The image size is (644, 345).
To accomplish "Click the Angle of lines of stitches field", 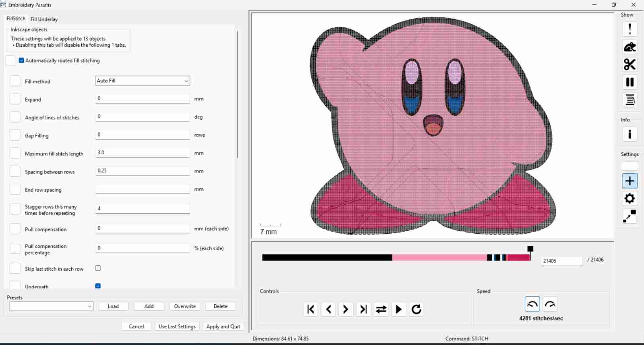I will click(x=142, y=116).
